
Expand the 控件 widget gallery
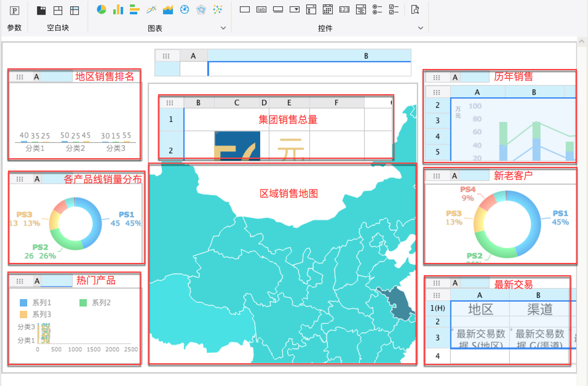[420, 28]
